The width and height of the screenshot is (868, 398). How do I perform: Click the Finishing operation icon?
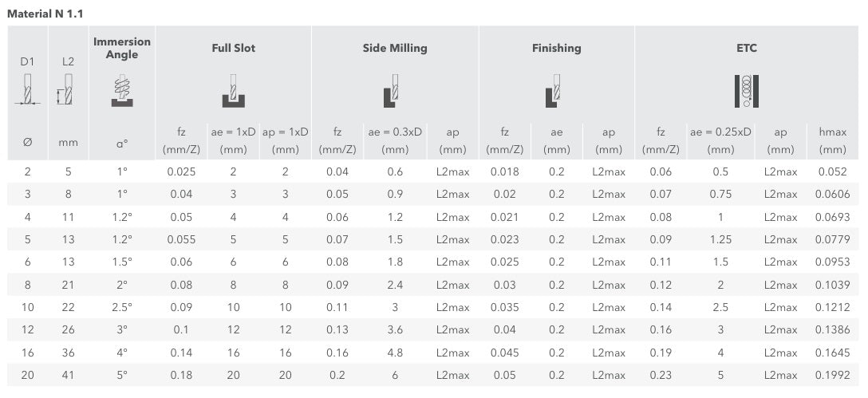[553, 91]
